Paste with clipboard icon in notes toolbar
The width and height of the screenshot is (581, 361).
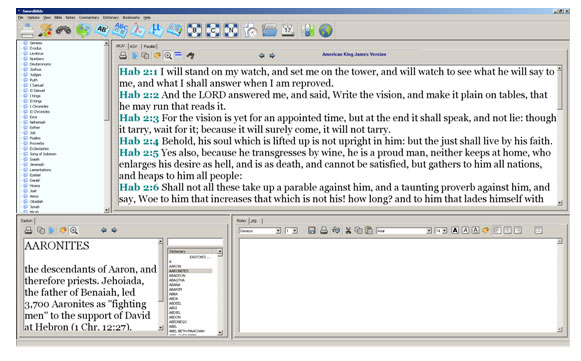click(369, 231)
